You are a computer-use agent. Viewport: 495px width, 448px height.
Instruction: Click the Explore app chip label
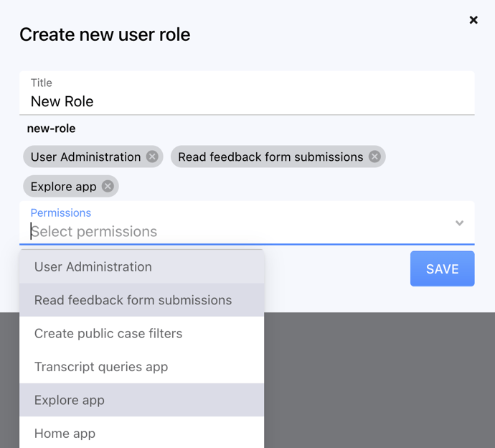coord(63,187)
